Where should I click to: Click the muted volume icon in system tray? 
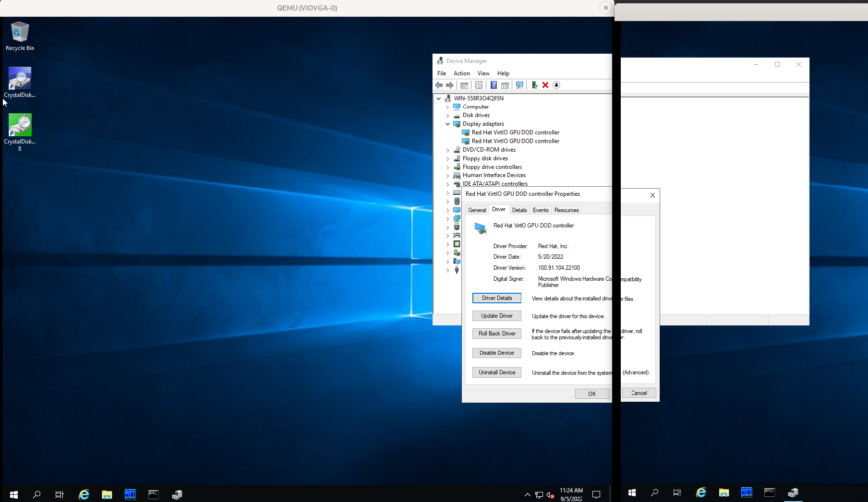coord(550,495)
